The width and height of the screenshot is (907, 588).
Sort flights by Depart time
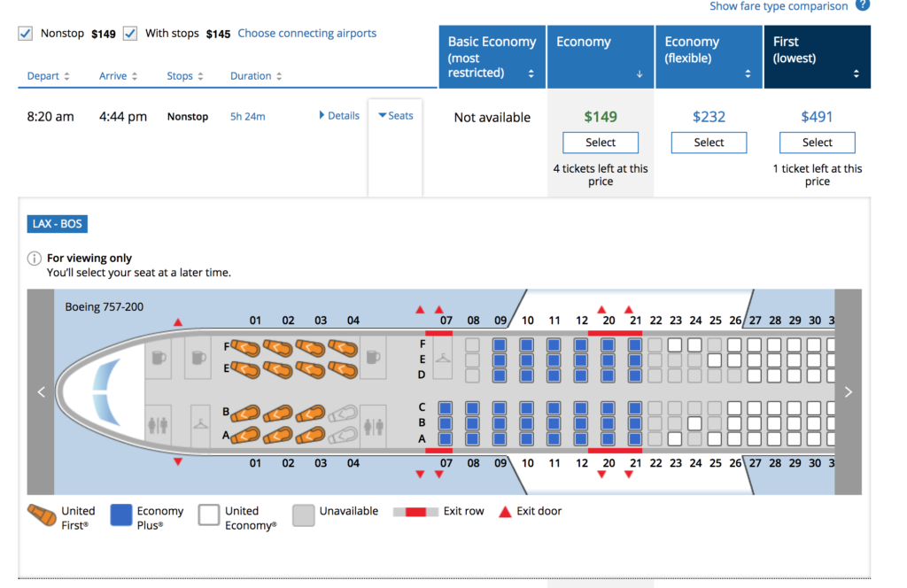point(48,76)
